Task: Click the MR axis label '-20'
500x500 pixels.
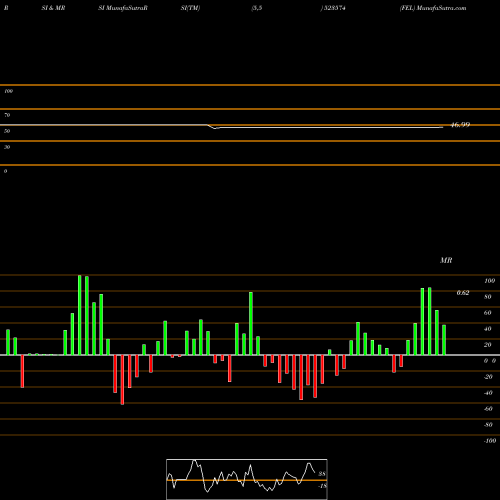Action: pyautogui.click(x=488, y=377)
